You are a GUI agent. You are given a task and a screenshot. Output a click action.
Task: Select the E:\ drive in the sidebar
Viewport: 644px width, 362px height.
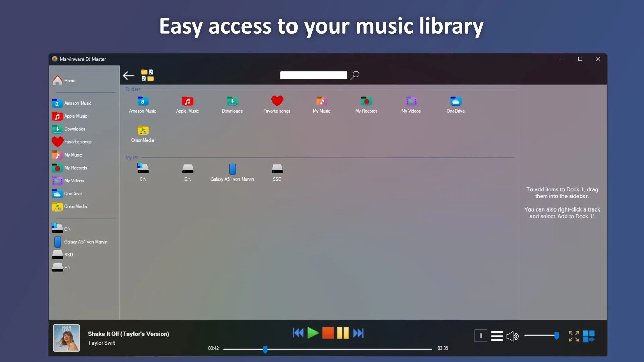tap(61, 268)
